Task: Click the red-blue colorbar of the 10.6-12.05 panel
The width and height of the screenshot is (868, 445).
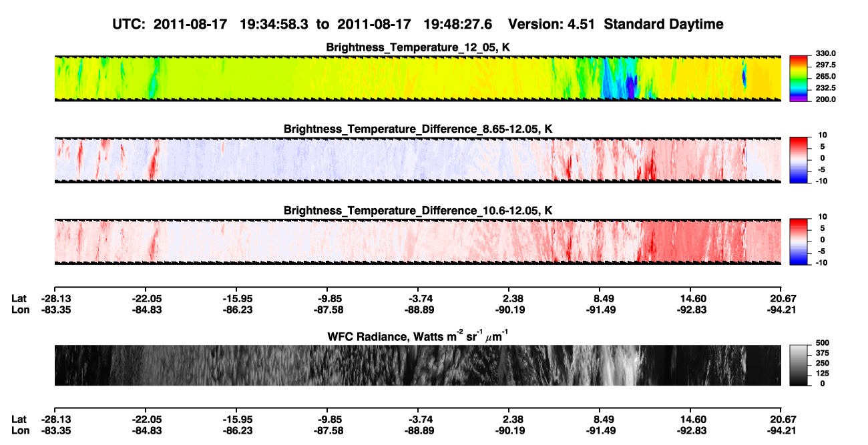Action: 799,240
